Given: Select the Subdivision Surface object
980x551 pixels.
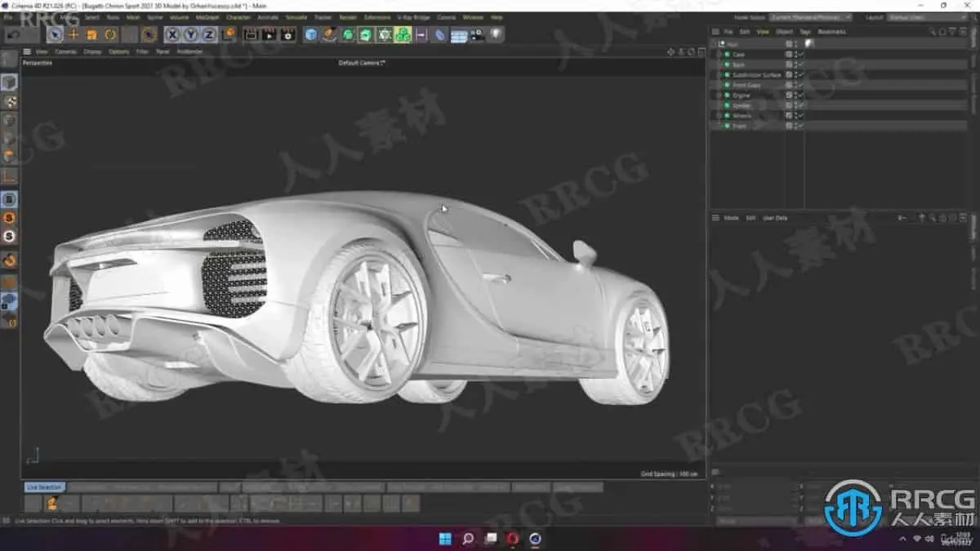Looking at the screenshot, I should click(756, 75).
